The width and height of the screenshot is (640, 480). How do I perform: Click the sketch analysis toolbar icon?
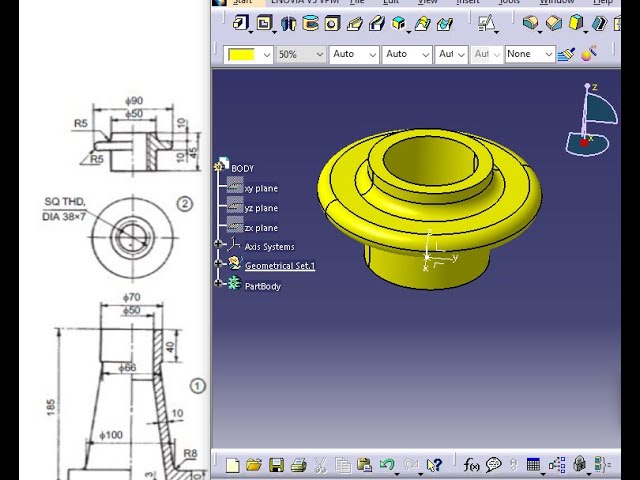pyautogui.click(x=486, y=23)
